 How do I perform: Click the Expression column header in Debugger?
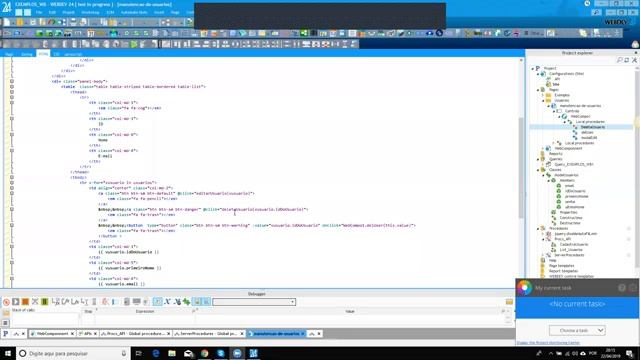[144, 311]
